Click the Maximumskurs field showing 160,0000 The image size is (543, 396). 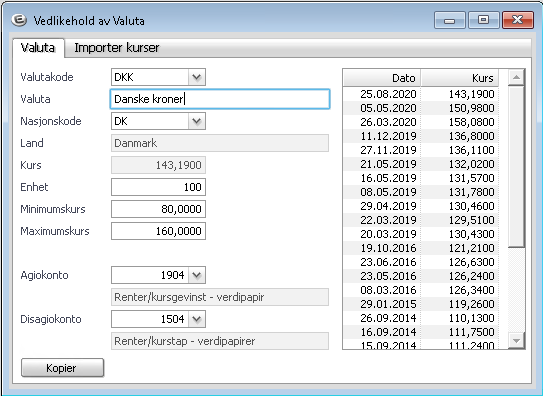pyautogui.click(x=158, y=231)
